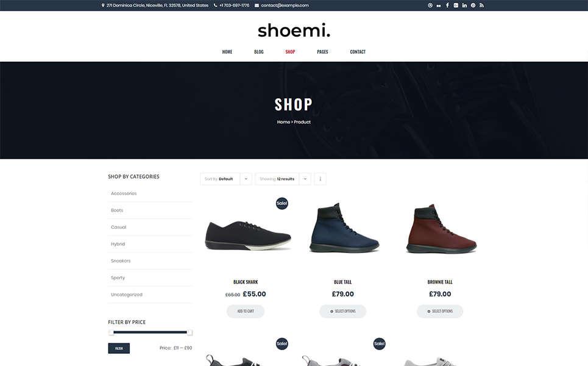
Task: Open the Sneakers category
Action: tap(121, 261)
